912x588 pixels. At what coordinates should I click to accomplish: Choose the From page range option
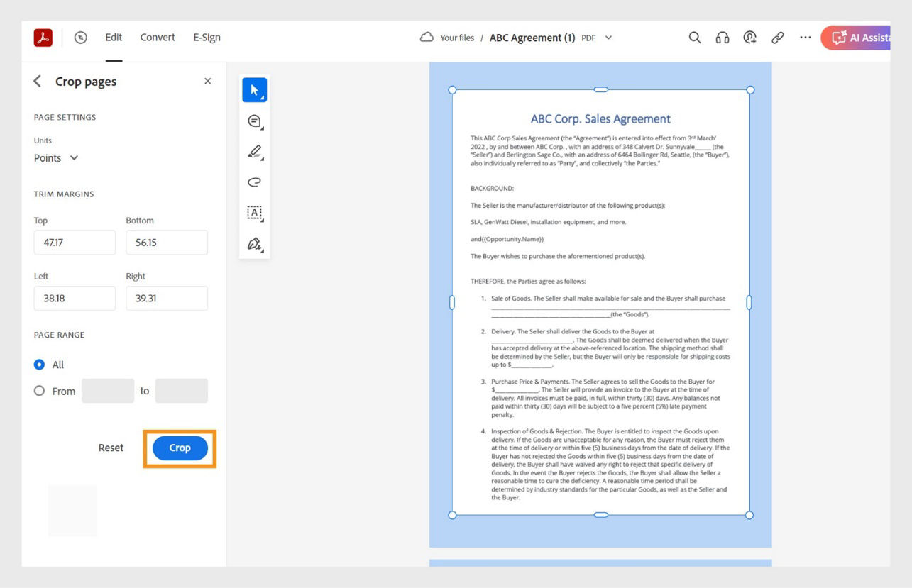coord(39,391)
